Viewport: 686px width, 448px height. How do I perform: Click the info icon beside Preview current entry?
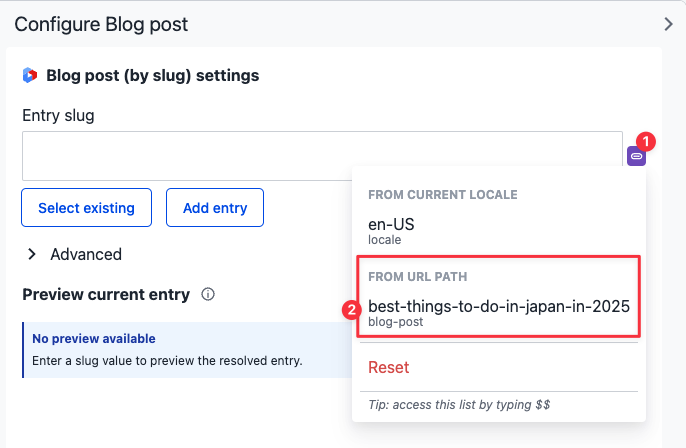point(208,295)
